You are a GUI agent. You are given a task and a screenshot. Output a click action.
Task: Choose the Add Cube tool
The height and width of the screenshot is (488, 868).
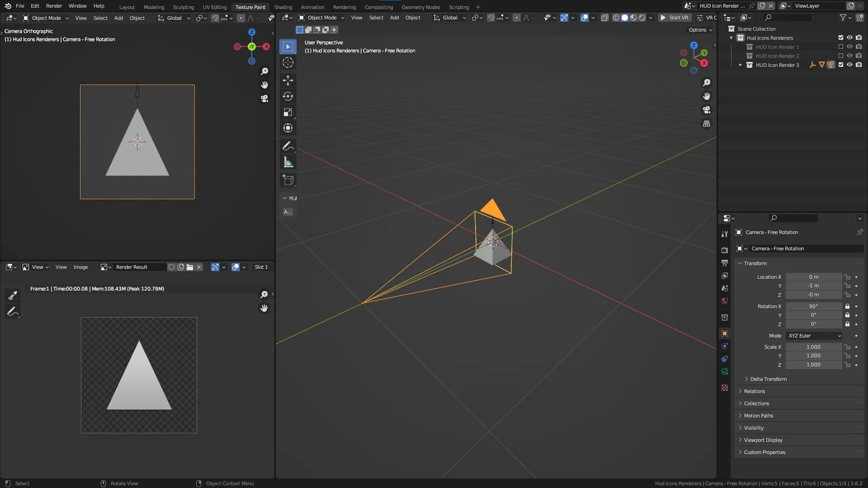[x=288, y=180]
